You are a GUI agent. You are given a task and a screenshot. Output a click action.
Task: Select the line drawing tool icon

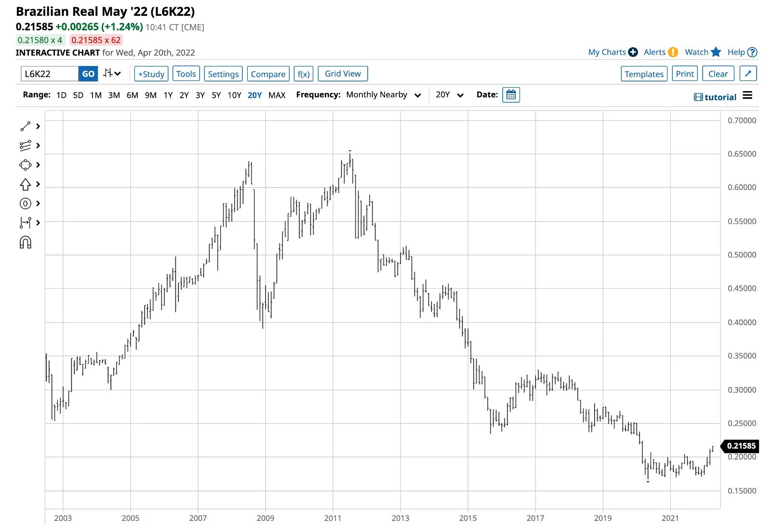26,126
